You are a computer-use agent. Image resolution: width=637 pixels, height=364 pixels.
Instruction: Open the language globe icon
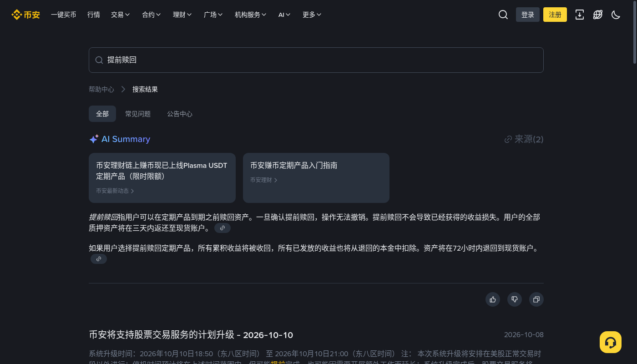click(598, 15)
